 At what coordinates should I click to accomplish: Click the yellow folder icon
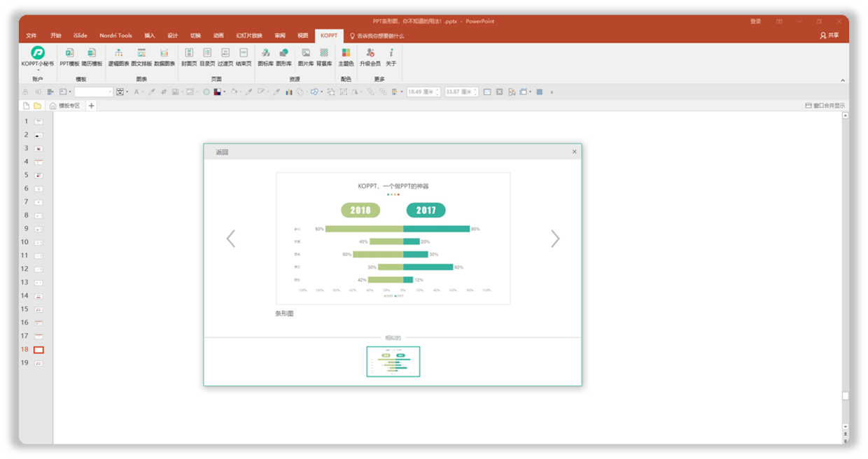(x=38, y=106)
